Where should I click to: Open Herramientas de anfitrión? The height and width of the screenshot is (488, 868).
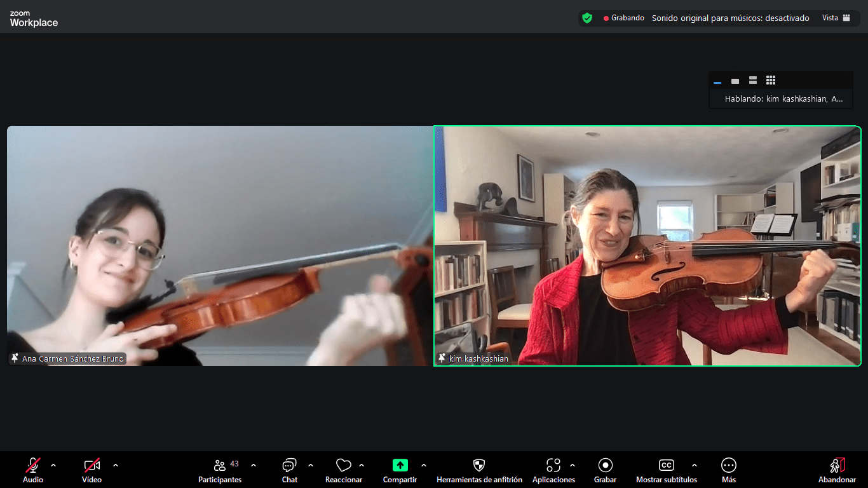pos(478,464)
